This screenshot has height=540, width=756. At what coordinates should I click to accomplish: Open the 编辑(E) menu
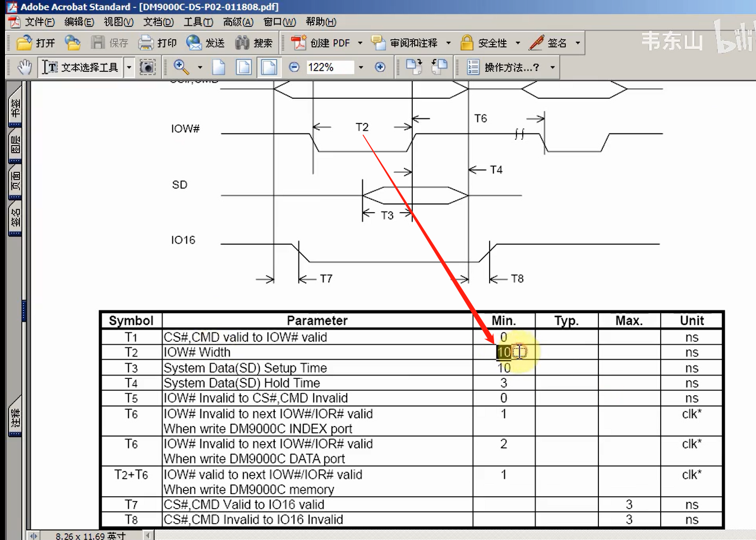[79, 22]
